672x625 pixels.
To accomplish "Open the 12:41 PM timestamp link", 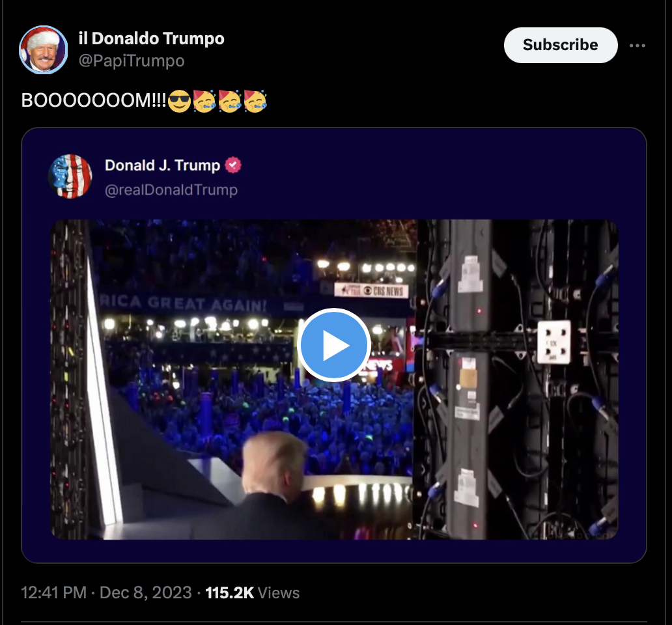I will pos(53,592).
